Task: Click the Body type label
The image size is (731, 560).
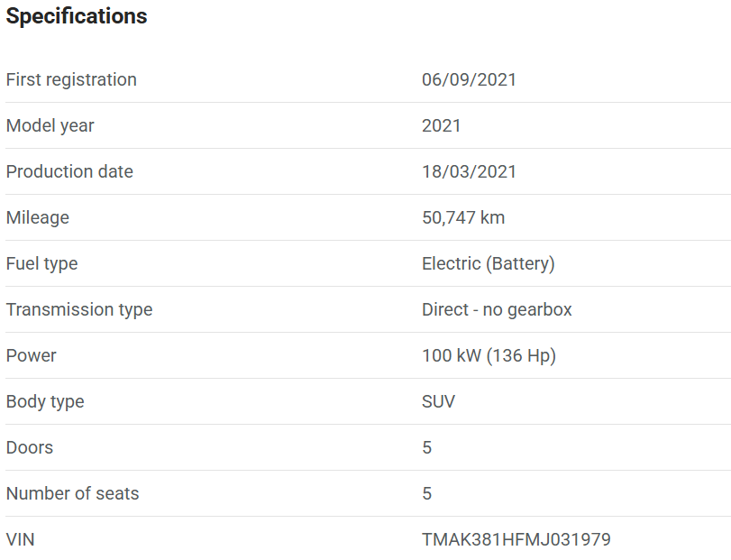Action: (45, 401)
